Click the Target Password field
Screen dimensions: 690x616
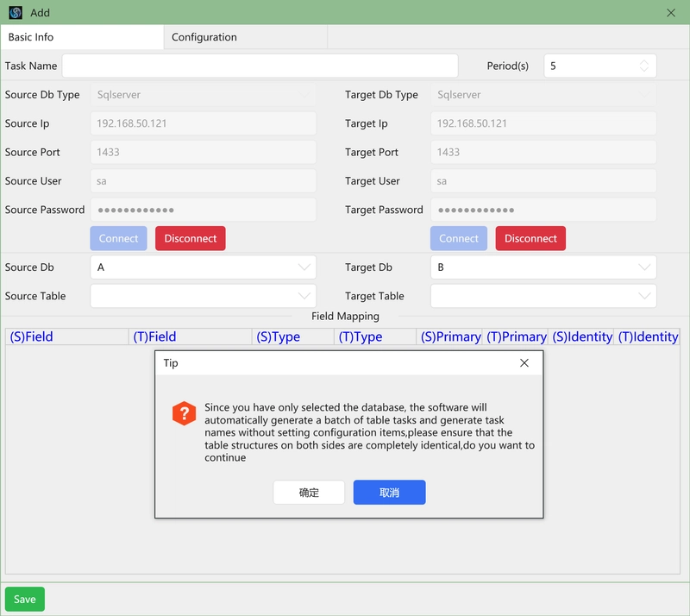tap(543, 210)
